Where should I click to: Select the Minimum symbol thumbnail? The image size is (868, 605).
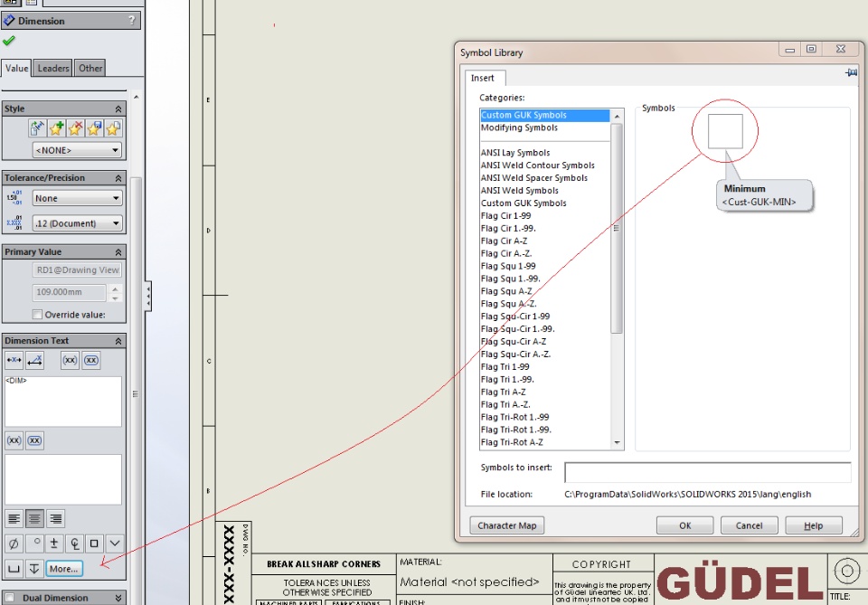pyautogui.click(x=725, y=131)
